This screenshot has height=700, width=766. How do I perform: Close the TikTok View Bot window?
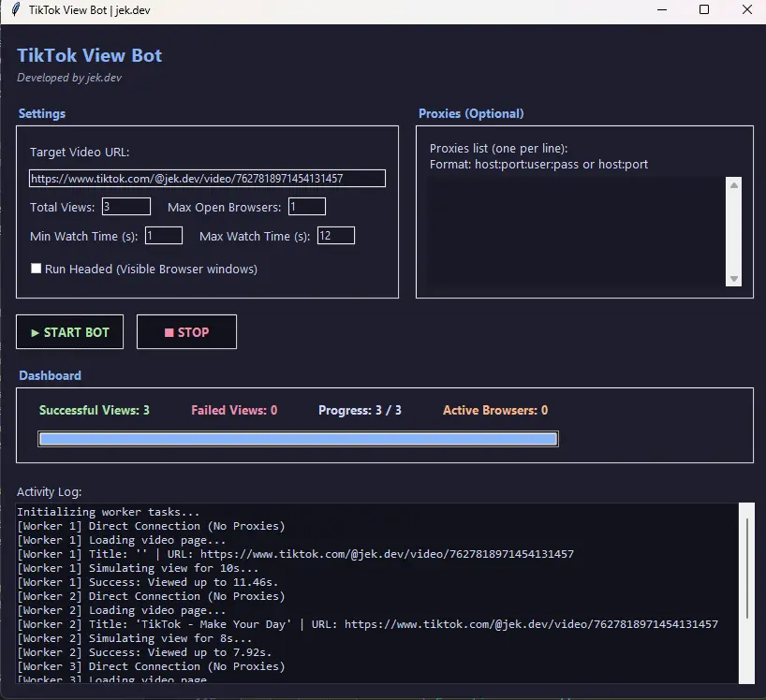pos(747,9)
